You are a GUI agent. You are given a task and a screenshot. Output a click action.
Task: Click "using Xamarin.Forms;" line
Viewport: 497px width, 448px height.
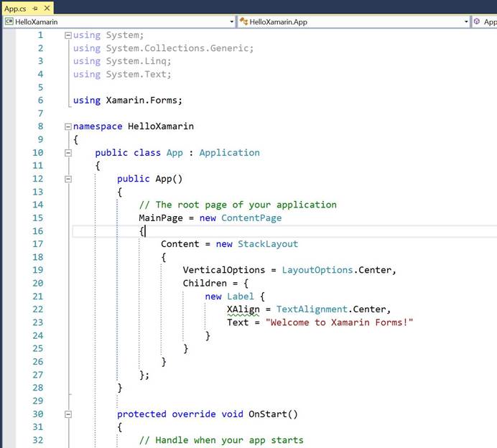click(x=128, y=101)
